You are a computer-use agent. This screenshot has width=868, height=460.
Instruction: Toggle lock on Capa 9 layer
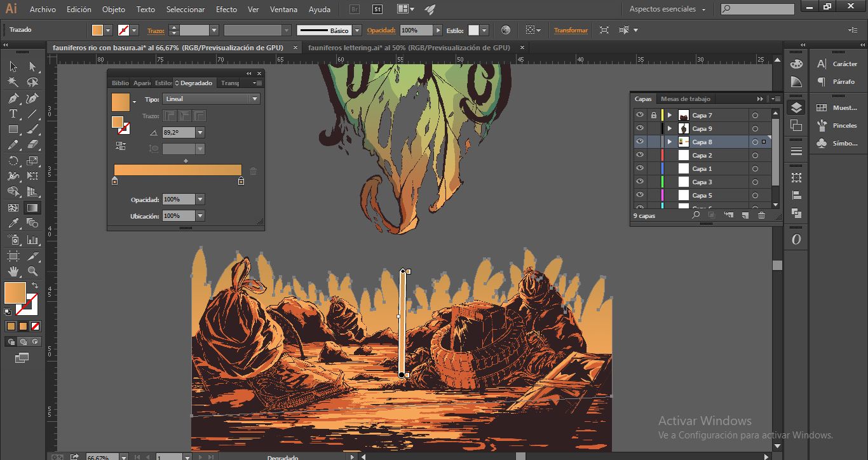653,128
